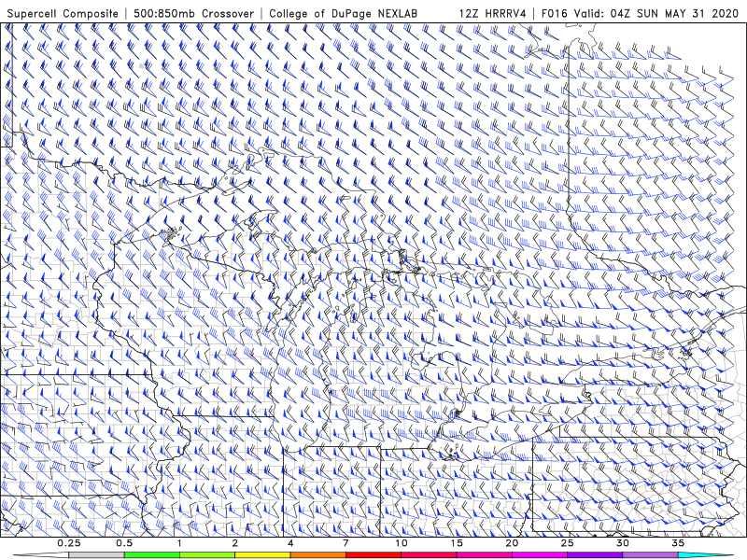Click the '2' scale label
747x560 pixels.
pos(235,543)
